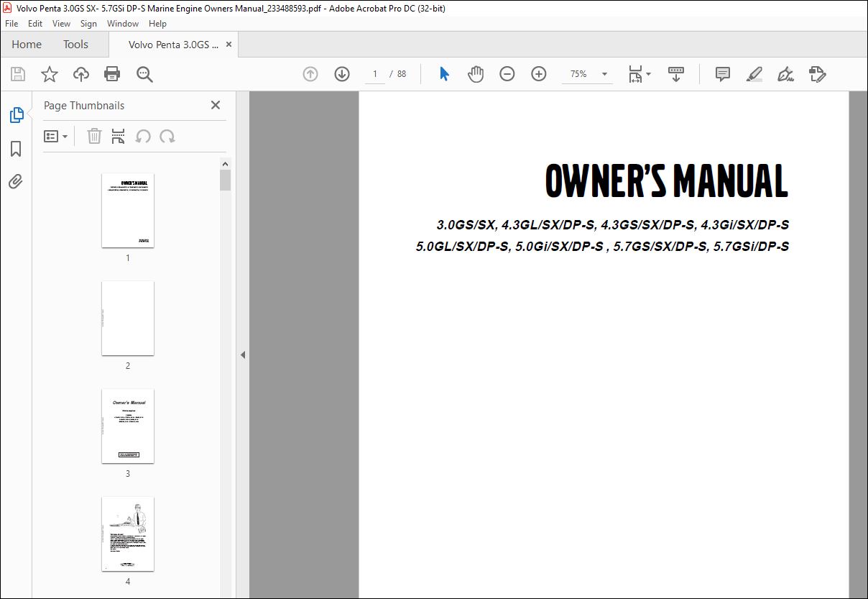Rotate the page thumbnail clockwise
The image size is (868, 599).
pos(167,136)
